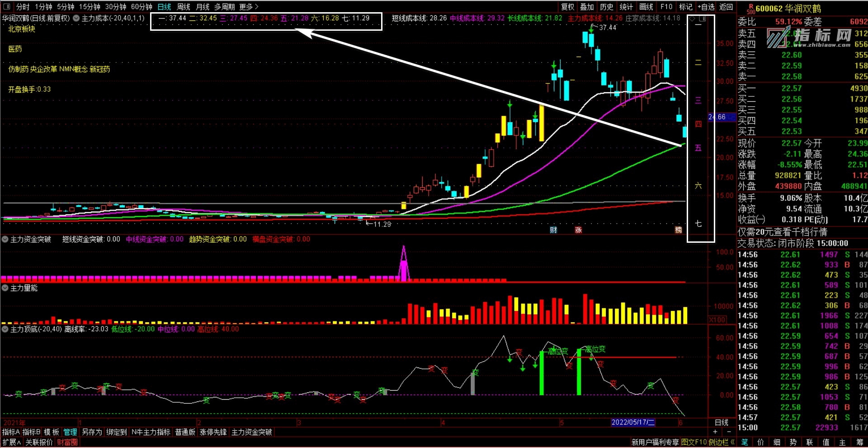Click the 榜 marker icon on chart
The width and height of the screenshot is (868, 448).
tap(678, 230)
